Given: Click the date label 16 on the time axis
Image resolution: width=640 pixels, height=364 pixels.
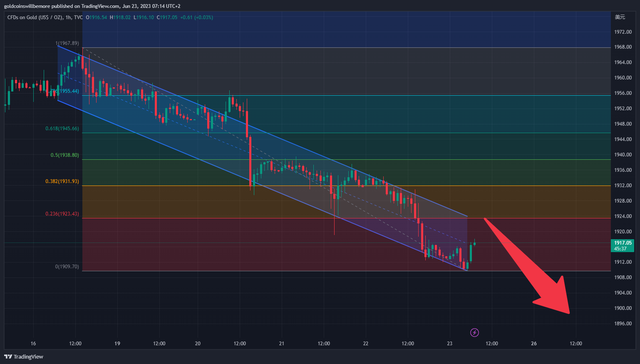Looking at the screenshot, I should (33, 344).
